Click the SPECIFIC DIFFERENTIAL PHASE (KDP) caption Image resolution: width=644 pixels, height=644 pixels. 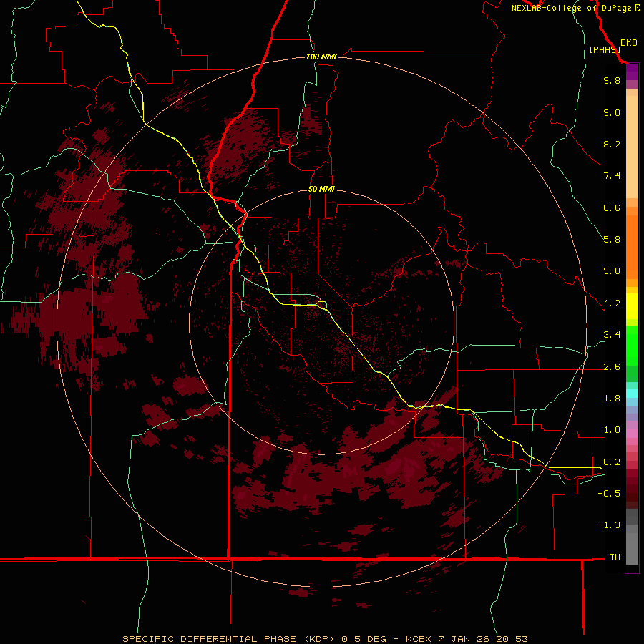tap(230, 639)
